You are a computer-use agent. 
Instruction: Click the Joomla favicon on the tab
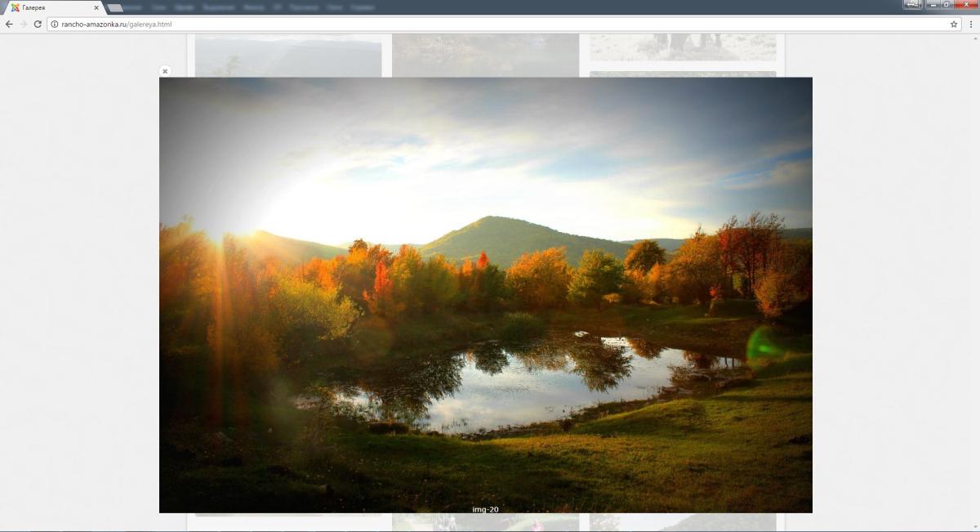point(15,7)
